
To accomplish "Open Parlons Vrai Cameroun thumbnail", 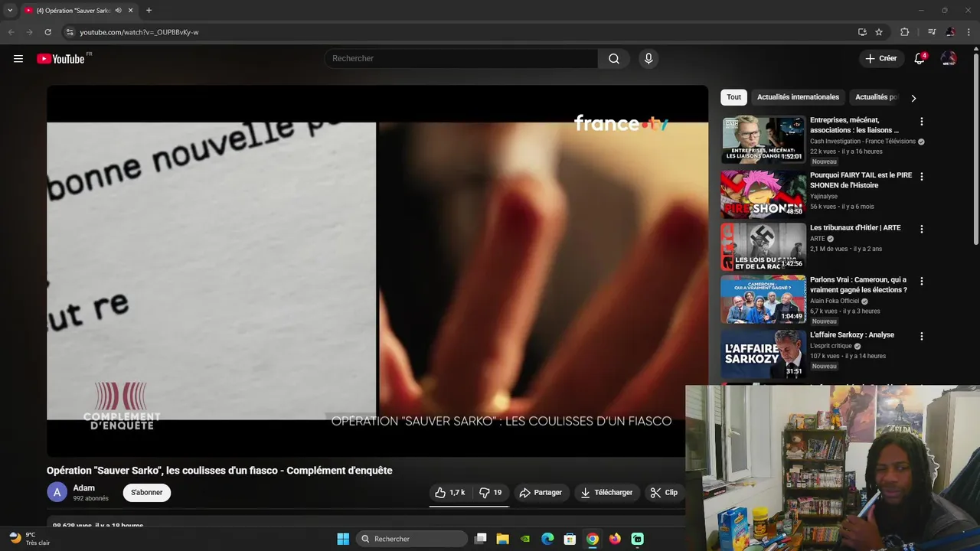I will (763, 299).
